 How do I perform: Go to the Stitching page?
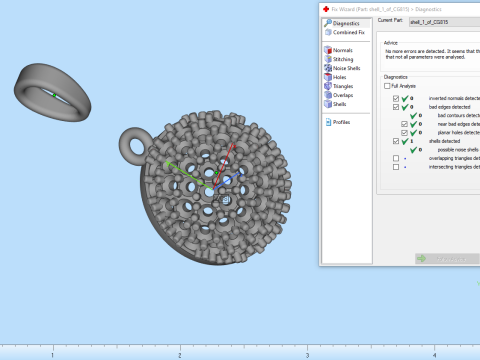pyautogui.click(x=339, y=59)
